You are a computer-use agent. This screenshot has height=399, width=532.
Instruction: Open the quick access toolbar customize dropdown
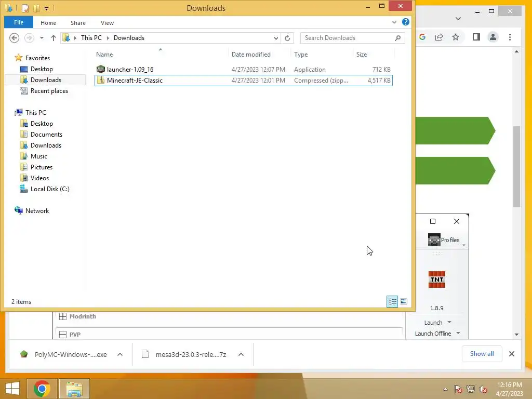(x=46, y=8)
